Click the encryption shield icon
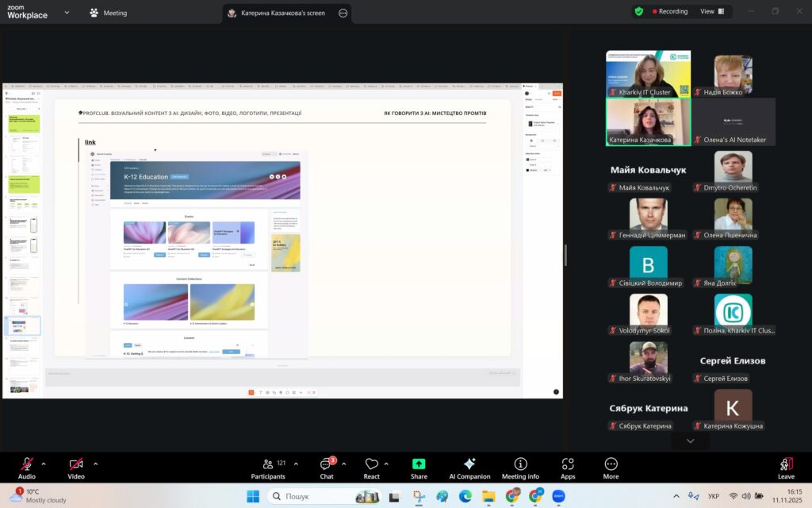Image resolution: width=812 pixels, height=508 pixels. pyautogui.click(x=638, y=12)
